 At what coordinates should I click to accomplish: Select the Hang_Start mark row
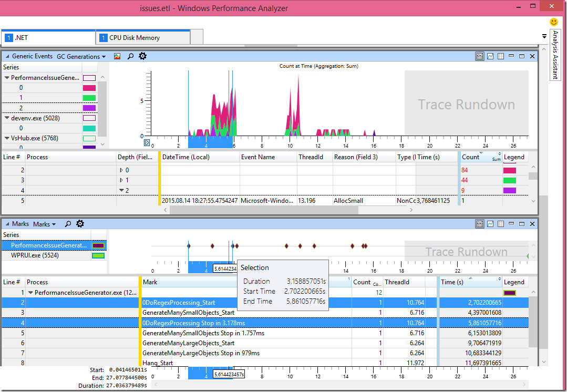click(265, 363)
